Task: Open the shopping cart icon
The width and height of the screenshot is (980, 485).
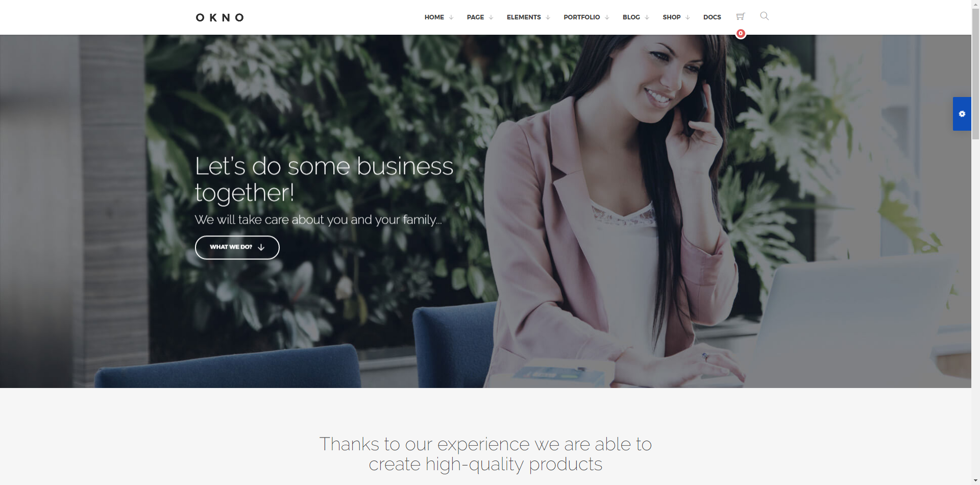Action: [741, 17]
